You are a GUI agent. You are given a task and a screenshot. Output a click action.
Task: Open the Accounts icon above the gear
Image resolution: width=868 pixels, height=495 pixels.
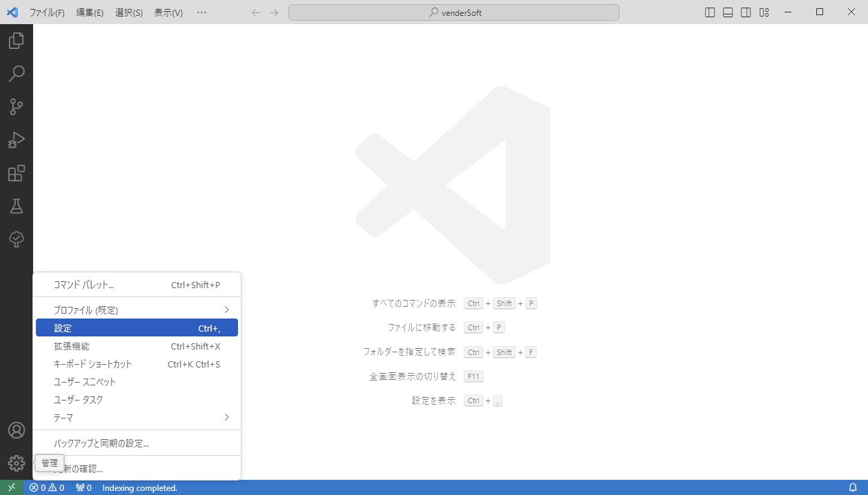(17, 430)
